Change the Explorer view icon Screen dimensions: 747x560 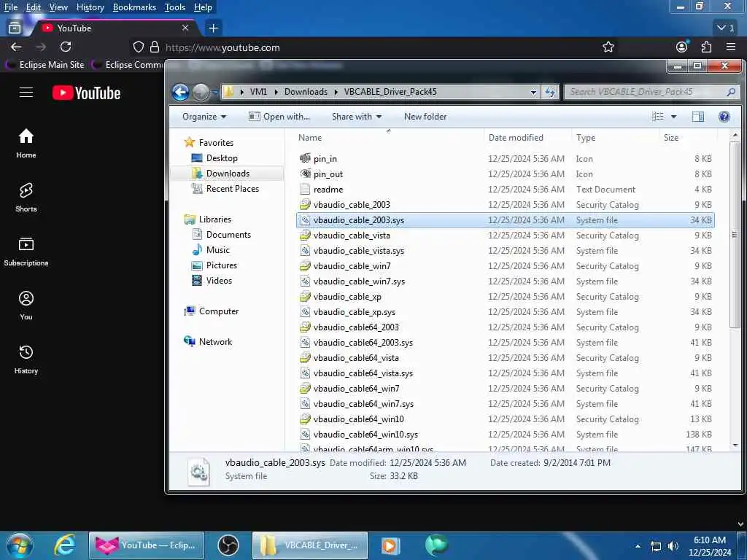[657, 117]
